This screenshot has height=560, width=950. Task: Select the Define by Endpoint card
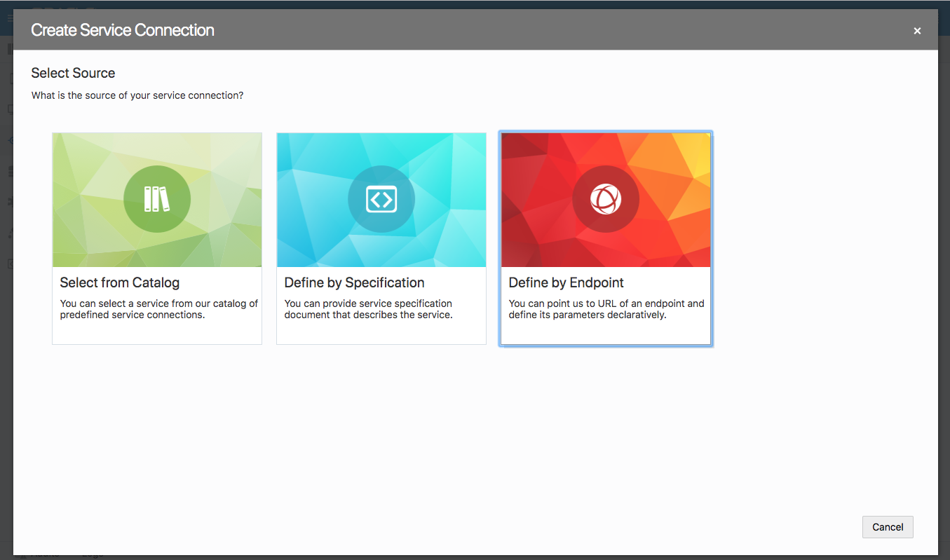[605, 238]
